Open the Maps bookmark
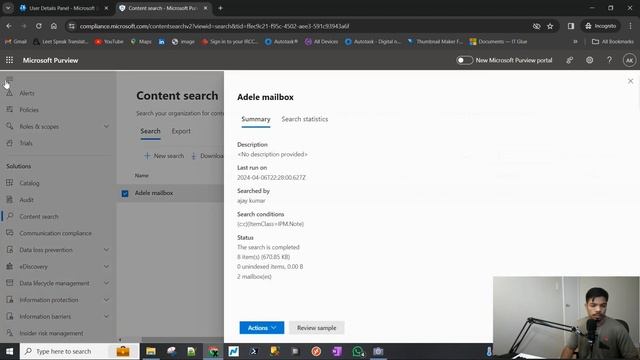 point(141,42)
